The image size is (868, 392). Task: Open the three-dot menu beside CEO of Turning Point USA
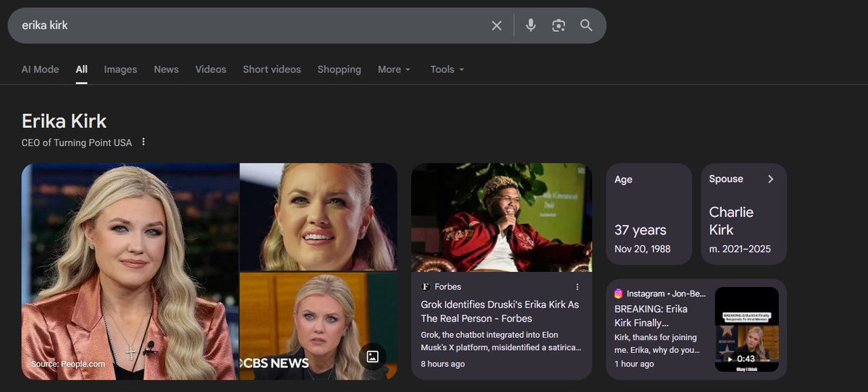[143, 142]
